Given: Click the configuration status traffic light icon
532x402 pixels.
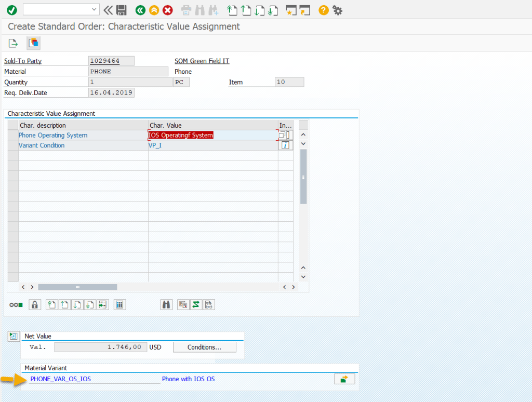Looking at the screenshot, I should (x=16, y=305).
